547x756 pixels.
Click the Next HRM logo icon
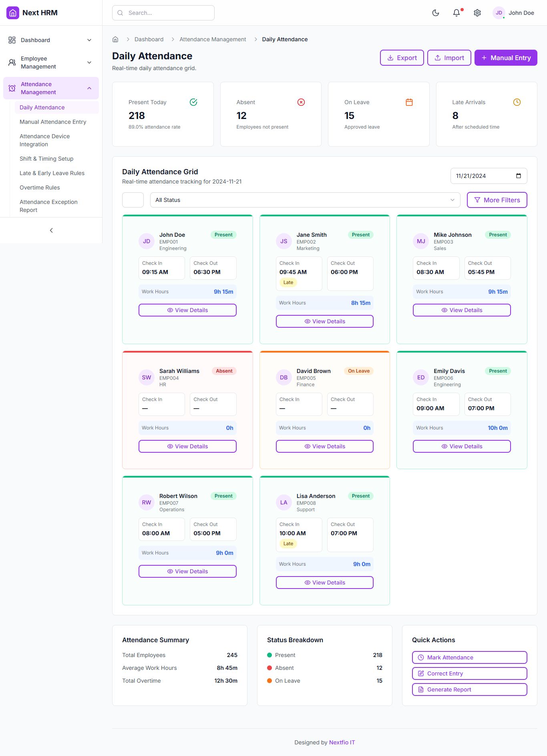point(13,13)
